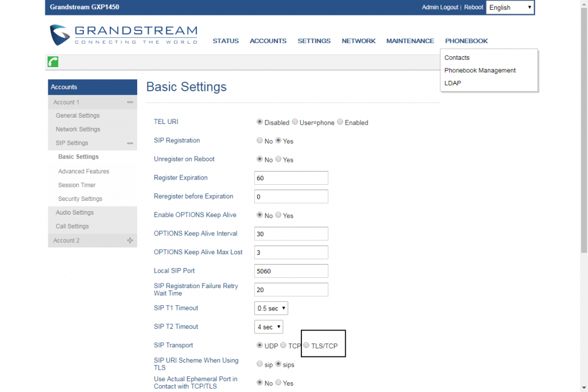Click the Accounts sidebar header

point(92,87)
